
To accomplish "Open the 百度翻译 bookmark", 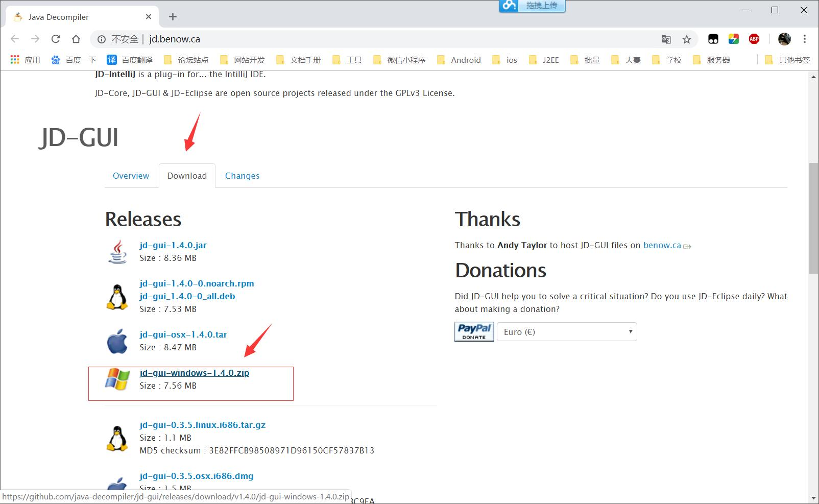I will [x=130, y=60].
